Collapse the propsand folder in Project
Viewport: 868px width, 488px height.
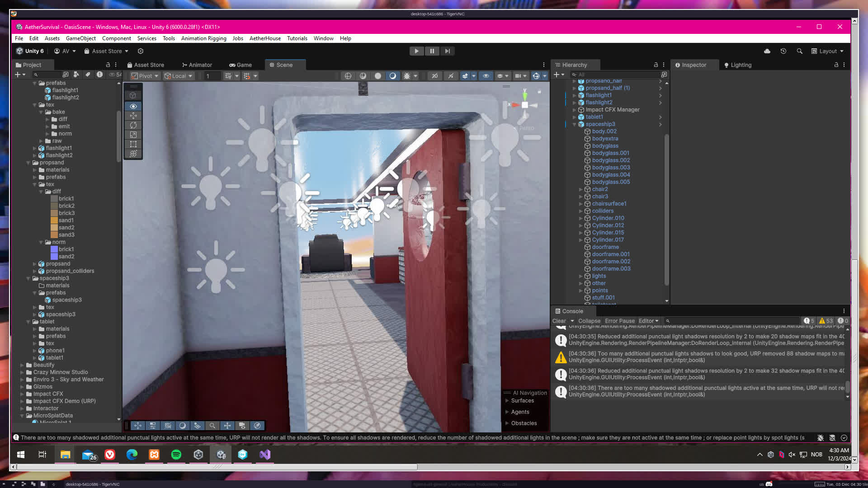tap(28, 163)
